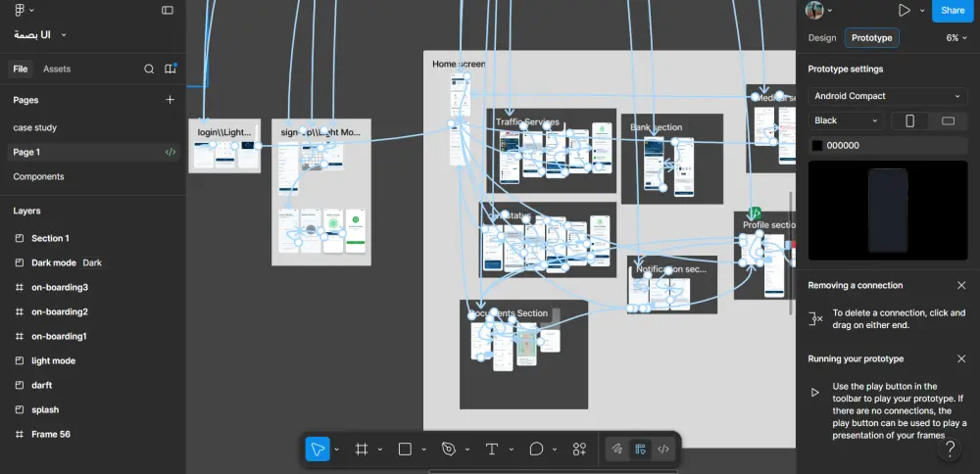Image resolution: width=980 pixels, height=474 pixels.
Task: Switch to the Prototype tab
Action: click(x=872, y=38)
